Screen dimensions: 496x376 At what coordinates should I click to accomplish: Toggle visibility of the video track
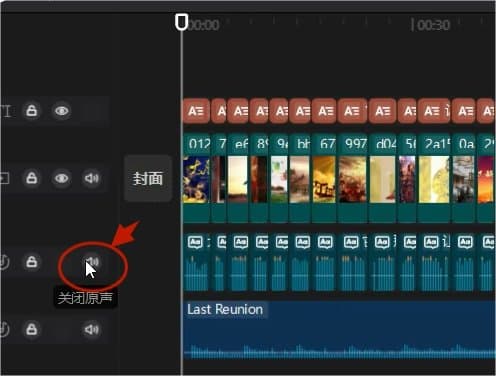coord(62,178)
